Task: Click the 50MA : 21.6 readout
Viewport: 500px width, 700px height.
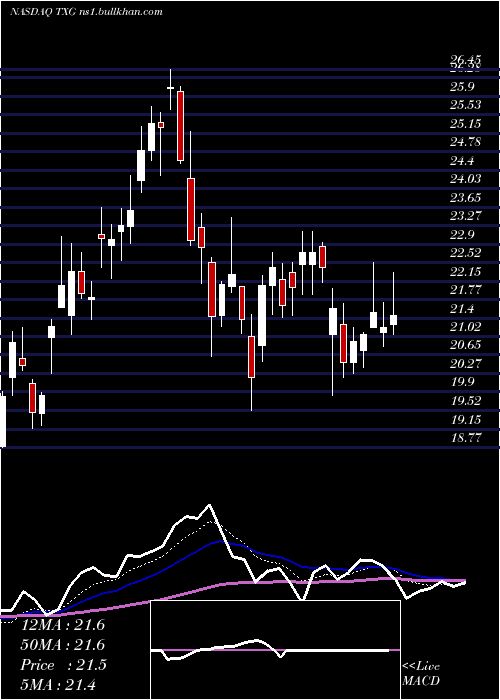Action: point(63,645)
